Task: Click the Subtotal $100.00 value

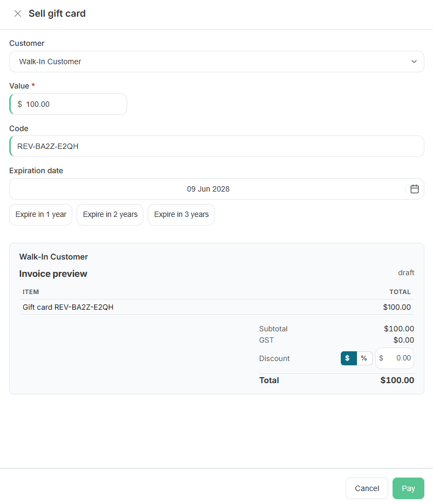Action: point(399,329)
